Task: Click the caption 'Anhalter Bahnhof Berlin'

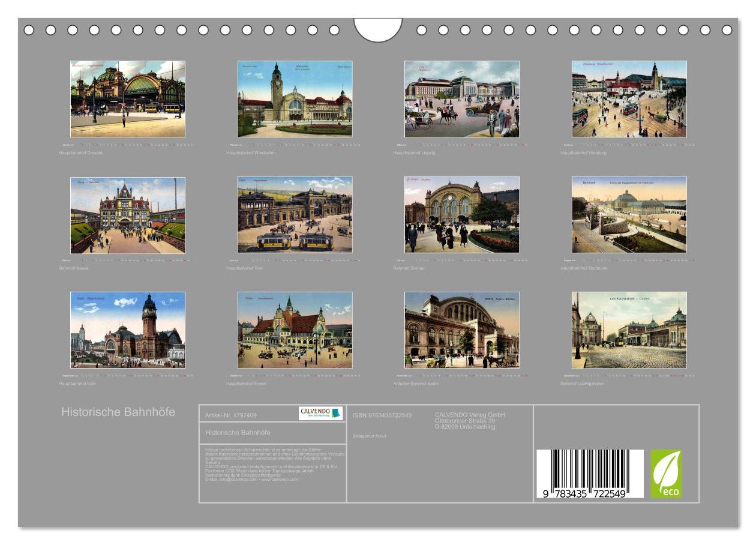Action: [416, 384]
